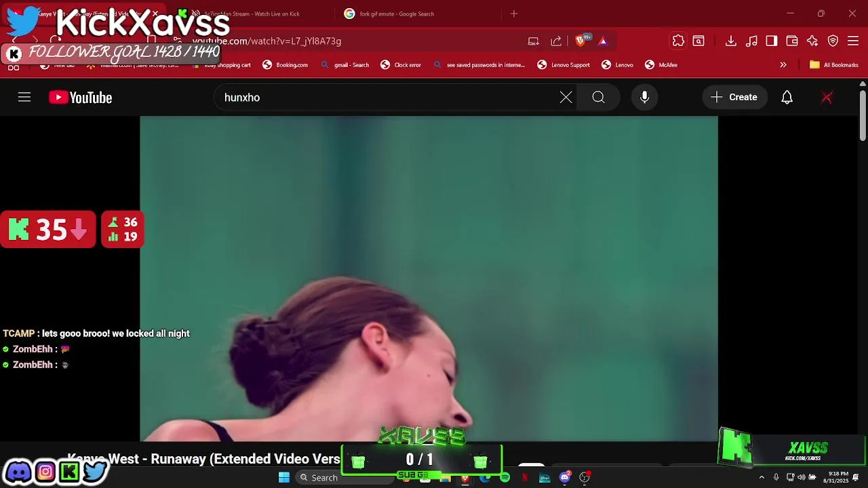Open the Clock error bookmark
Screen dimensions: 868x488
[x=401, y=65]
